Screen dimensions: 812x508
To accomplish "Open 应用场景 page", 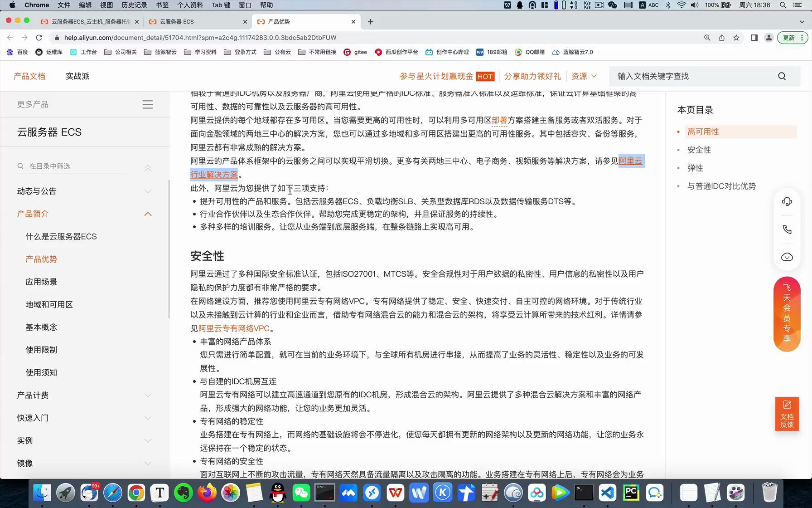I will click(41, 282).
